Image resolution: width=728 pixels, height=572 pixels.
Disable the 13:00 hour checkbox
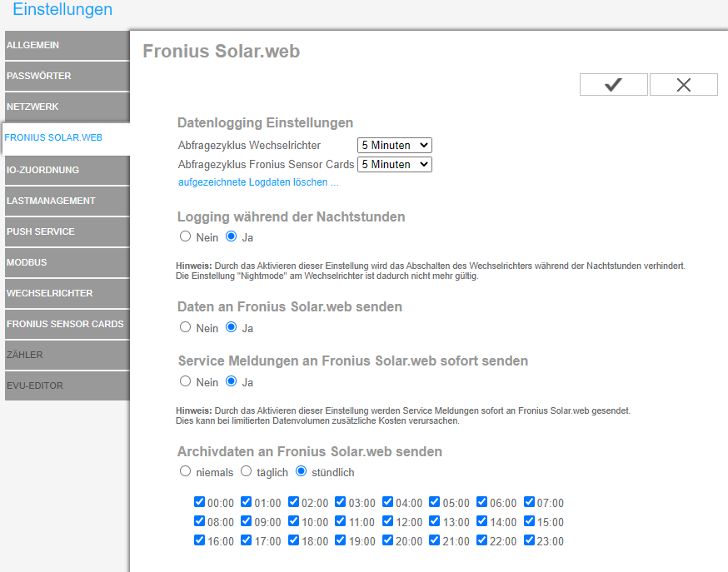(x=435, y=521)
